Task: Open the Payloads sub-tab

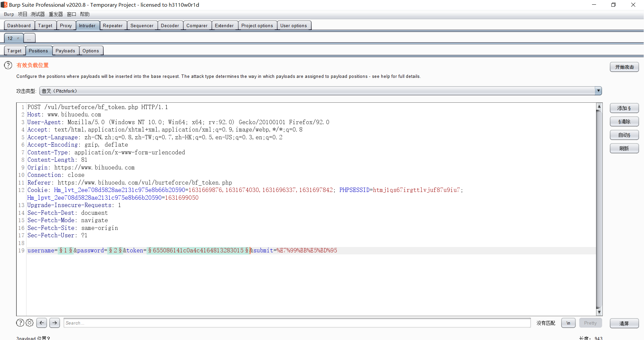Action: (x=65, y=51)
